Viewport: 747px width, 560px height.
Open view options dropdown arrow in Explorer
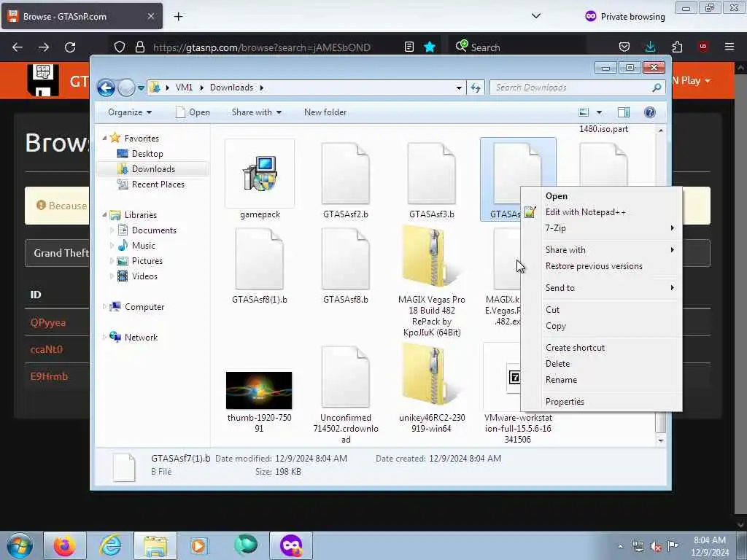coord(600,112)
